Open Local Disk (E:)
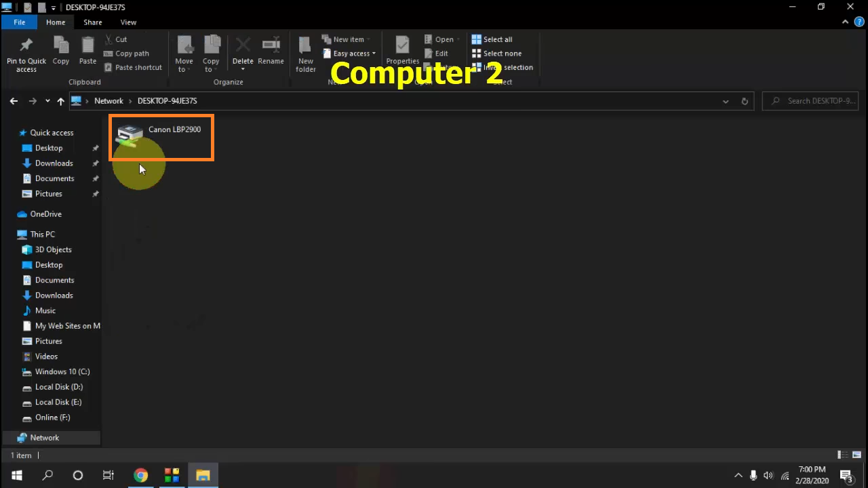This screenshot has width=868, height=488. (x=58, y=402)
